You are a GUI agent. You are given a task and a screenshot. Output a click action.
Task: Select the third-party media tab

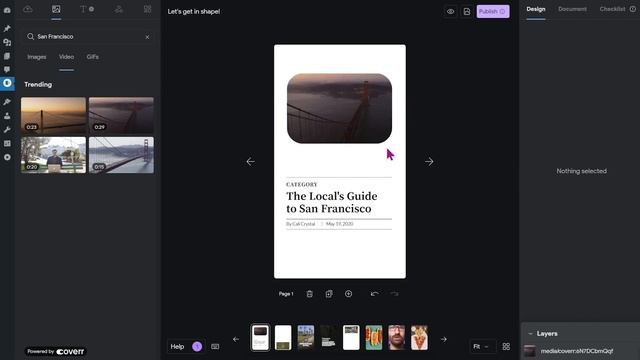pyautogui.click(x=56, y=9)
